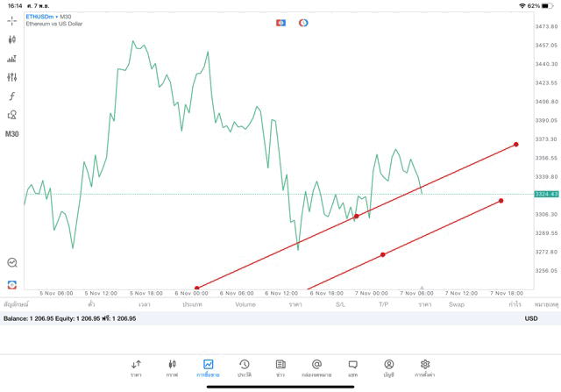Open the indicators function icon
This screenshot has height=392, width=561.
(x=12, y=96)
